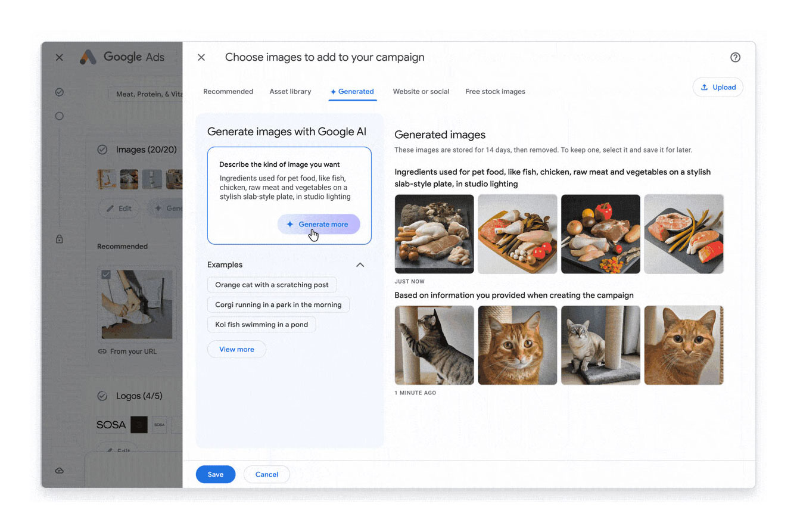Viewport: 797px width, 532px height.
Task: Click the checkmark step icon in sidebar
Action: [59, 92]
